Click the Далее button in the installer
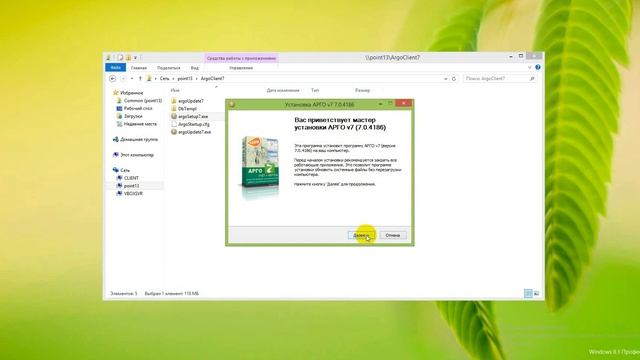 coord(361,235)
